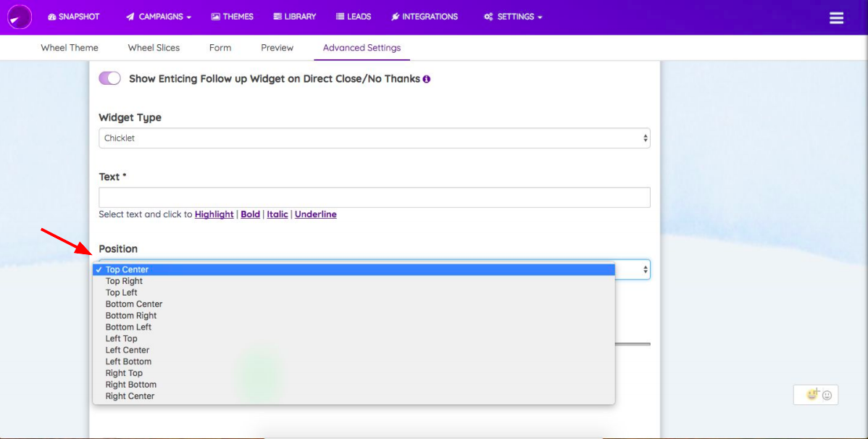Select Bottom Center option
Viewport: 868px width, 439px height.
point(354,304)
